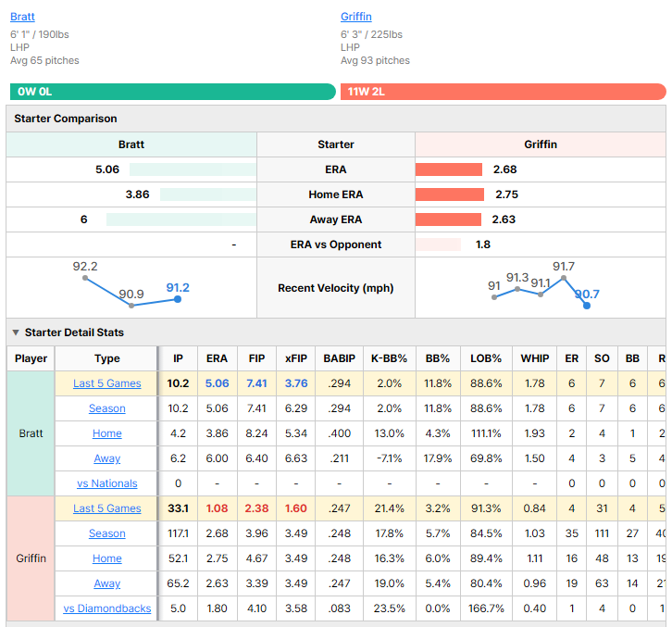
Task: Click Griffin's red 11W 2L record bar
Action: 504,92
